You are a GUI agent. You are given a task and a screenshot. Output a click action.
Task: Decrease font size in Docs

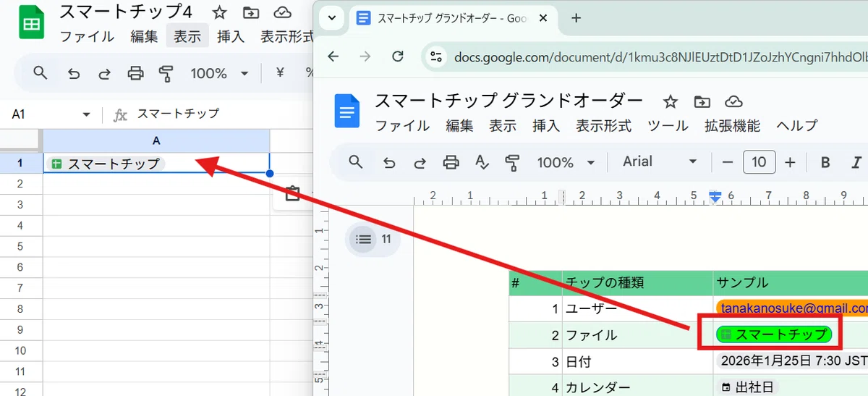(728, 162)
